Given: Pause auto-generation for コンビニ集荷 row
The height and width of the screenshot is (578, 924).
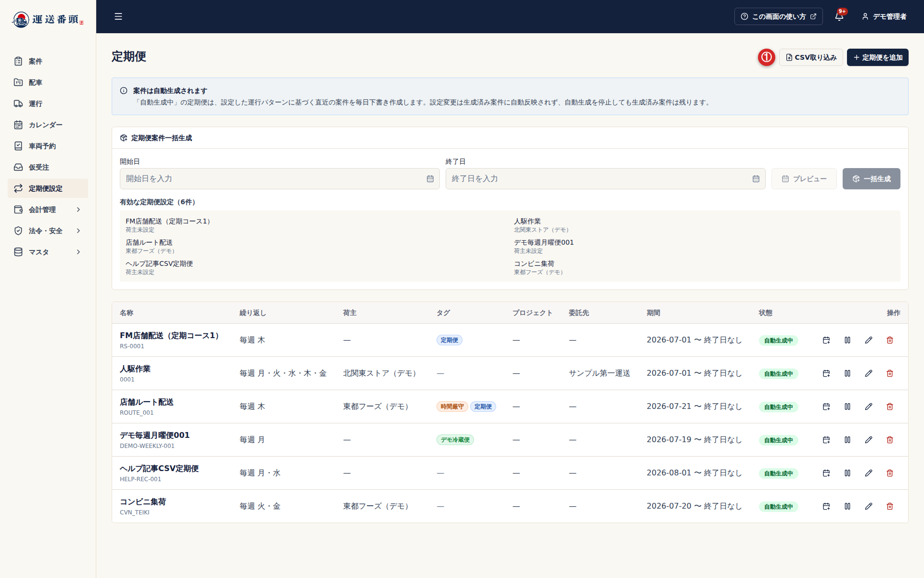Looking at the screenshot, I should click(x=847, y=506).
